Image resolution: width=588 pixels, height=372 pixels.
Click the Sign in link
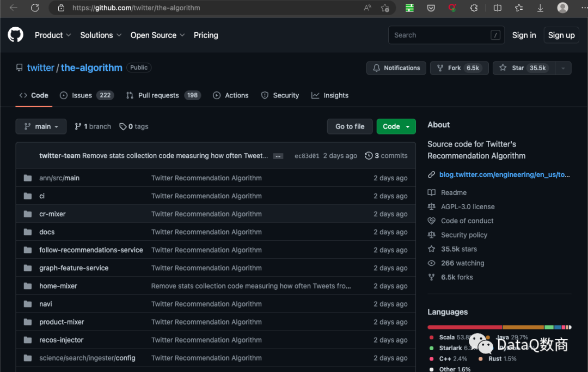click(524, 35)
